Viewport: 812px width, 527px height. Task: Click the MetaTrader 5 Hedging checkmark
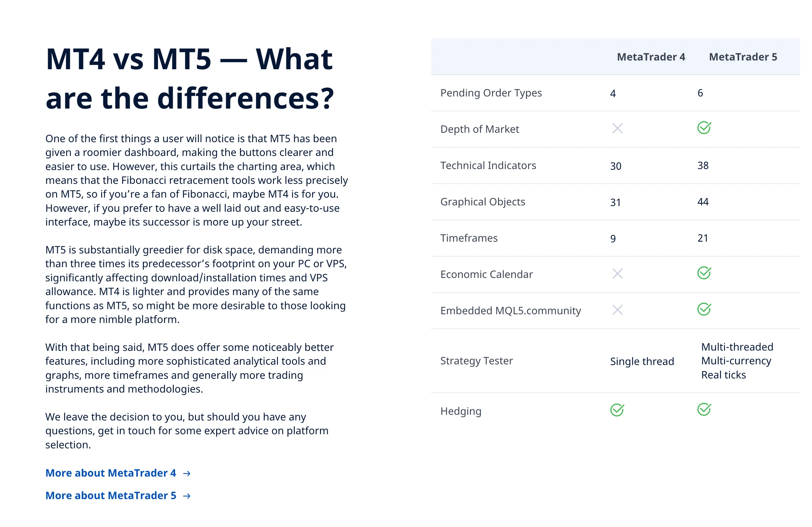click(x=704, y=410)
